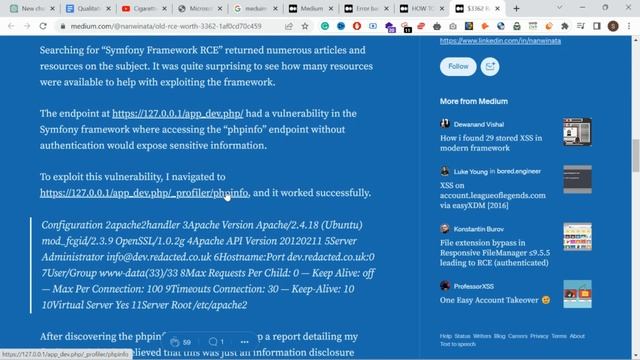Switch to the New chat tab
Screen dimensions: 640x360
[x=33, y=9]
